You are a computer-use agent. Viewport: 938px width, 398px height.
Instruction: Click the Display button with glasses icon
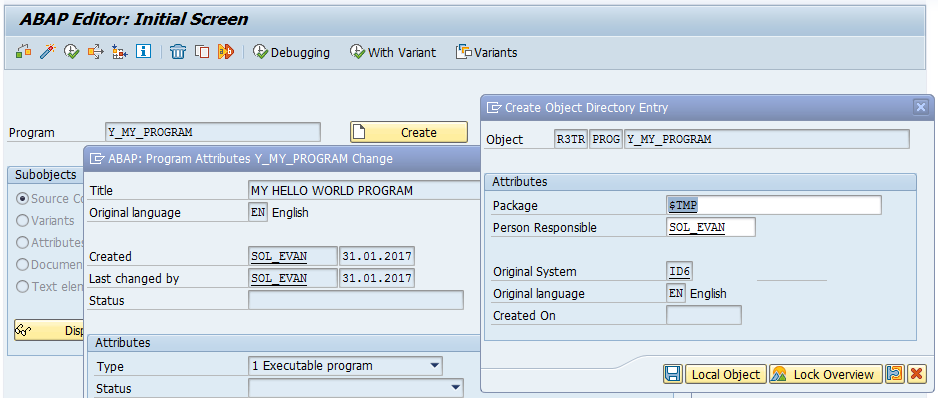[x=49, y=330]
